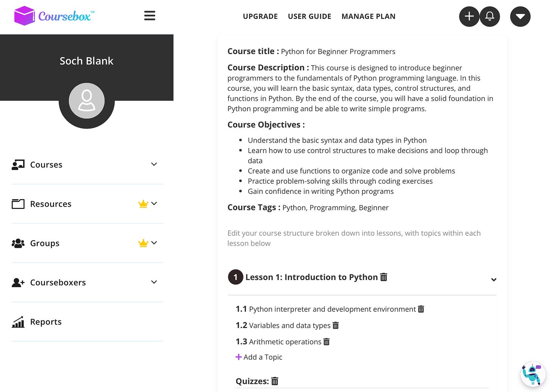
Task: Delete Lesson 1 using its trash icon
Action: (x=383, y=277)
